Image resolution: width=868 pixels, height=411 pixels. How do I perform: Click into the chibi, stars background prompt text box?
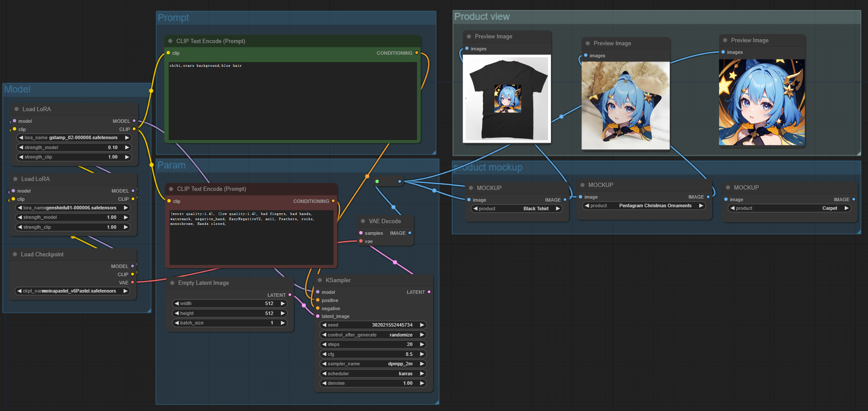click(x=293, y=101)
